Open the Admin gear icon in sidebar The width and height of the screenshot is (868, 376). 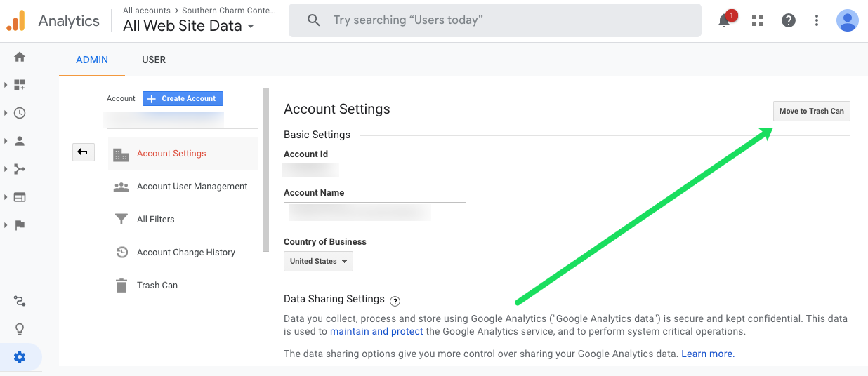[x=20, y=357]
